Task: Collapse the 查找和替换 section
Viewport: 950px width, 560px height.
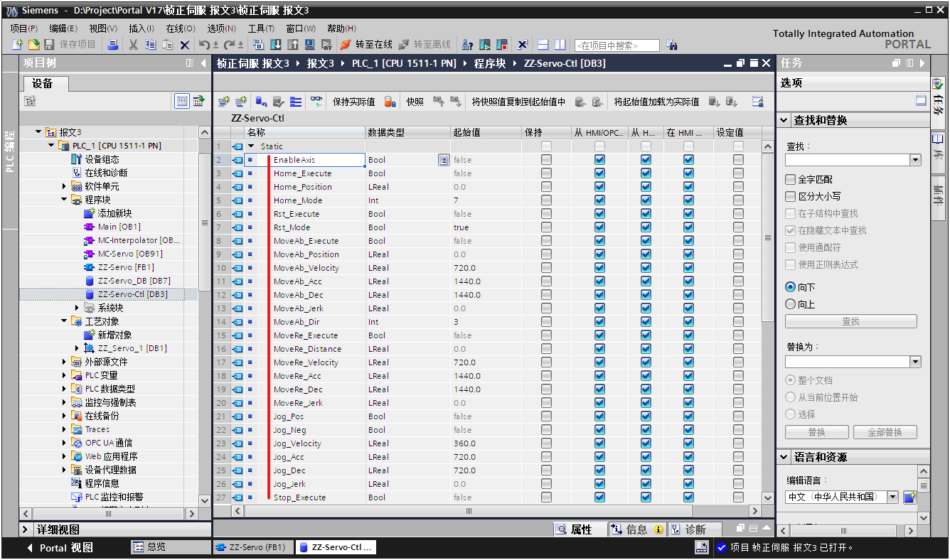Action: pos(784,120)
